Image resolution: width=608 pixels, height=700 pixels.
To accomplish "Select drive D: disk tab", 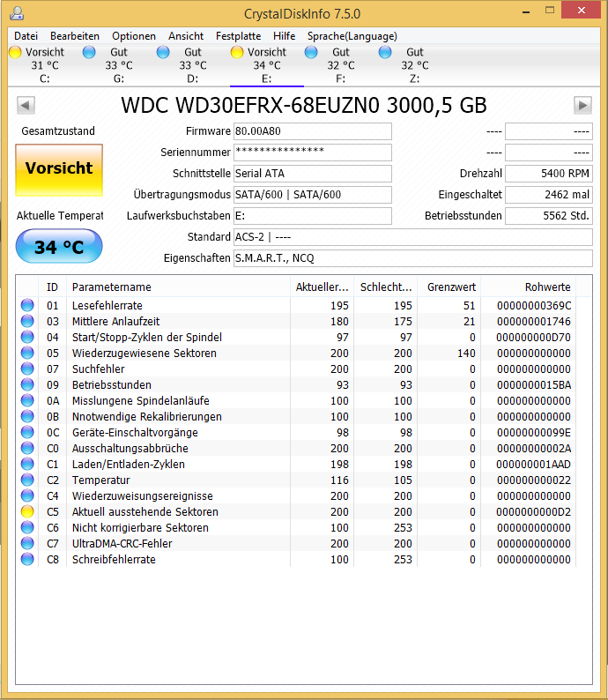I will click(193, 65).
